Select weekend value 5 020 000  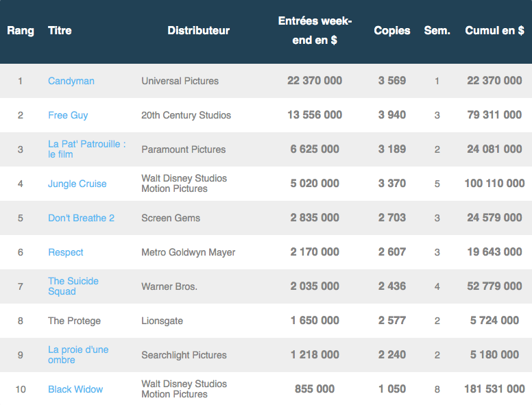[x=315, y=184]
